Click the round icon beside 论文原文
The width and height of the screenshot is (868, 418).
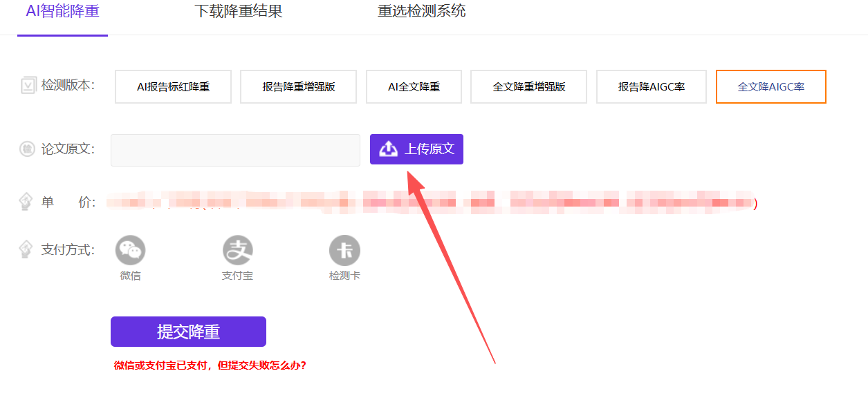(x=27, y=149)
